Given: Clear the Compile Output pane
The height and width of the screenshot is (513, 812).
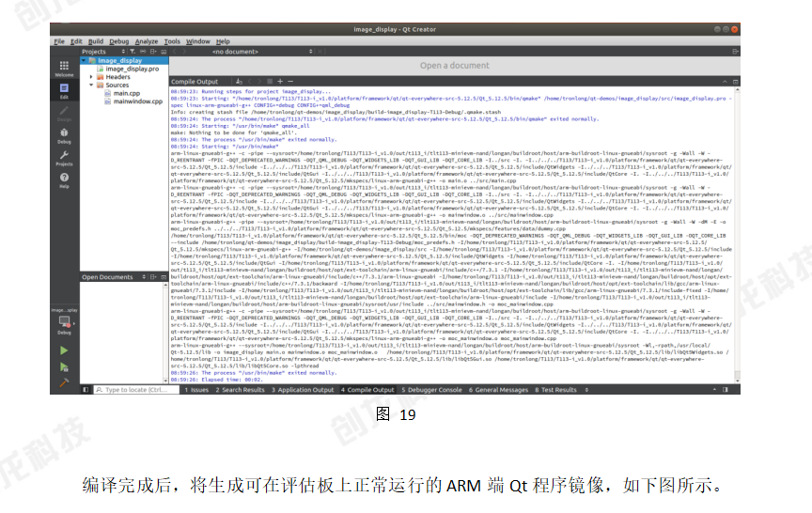Looking at the screenshot, I should (239, 82).
